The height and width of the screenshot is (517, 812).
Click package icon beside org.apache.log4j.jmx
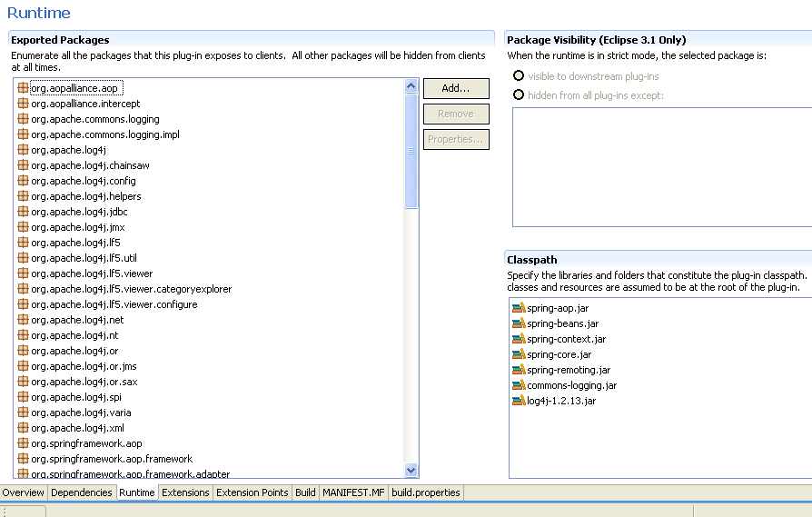(23, 227)
